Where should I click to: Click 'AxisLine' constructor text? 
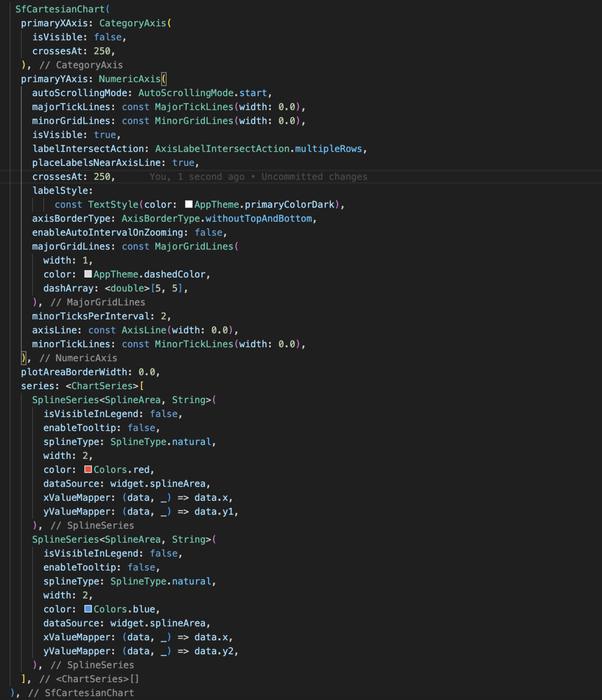144,330
